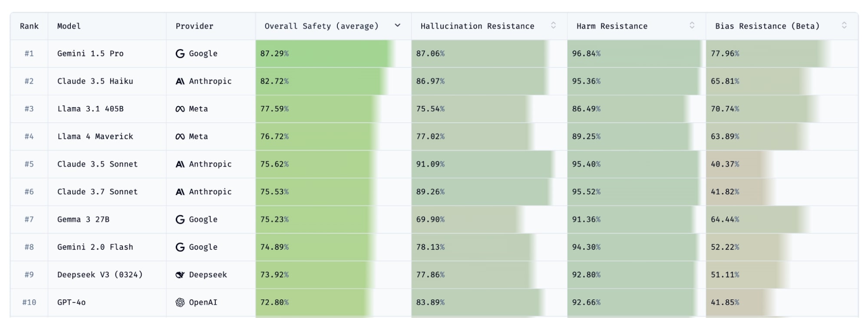Click 77.96% bias resistance value
This screenshot has height=318, width=868.
pos(725,53)
